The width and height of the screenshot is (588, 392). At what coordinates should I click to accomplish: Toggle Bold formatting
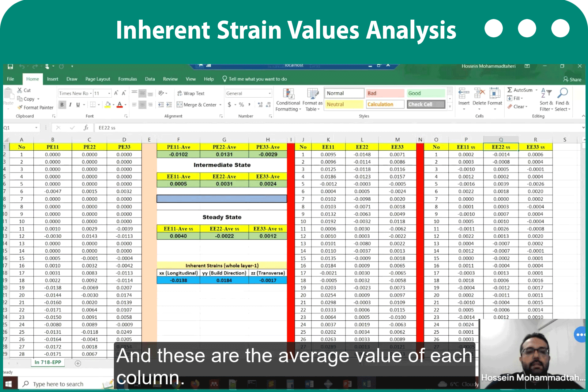(x=62, y=105)
